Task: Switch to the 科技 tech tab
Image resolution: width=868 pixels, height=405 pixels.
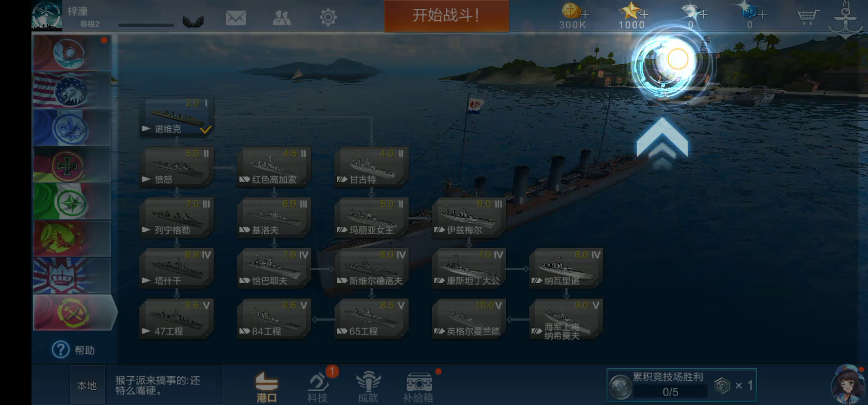Action: pos(318,387)
